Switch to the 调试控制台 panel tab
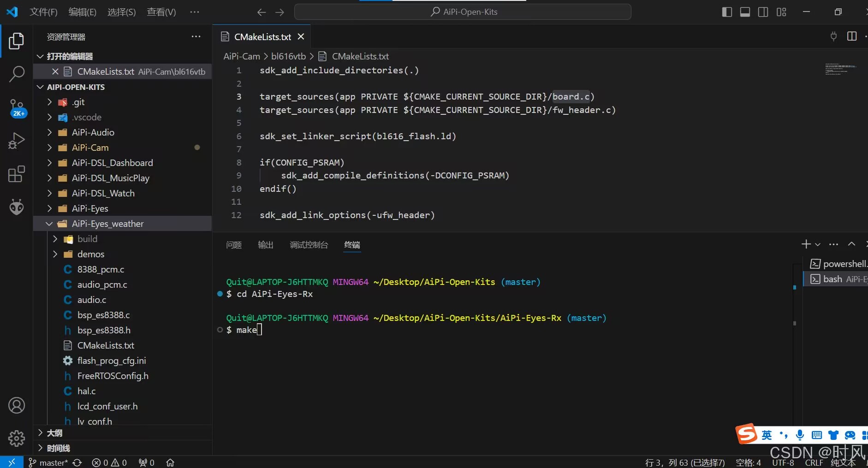 309,245
